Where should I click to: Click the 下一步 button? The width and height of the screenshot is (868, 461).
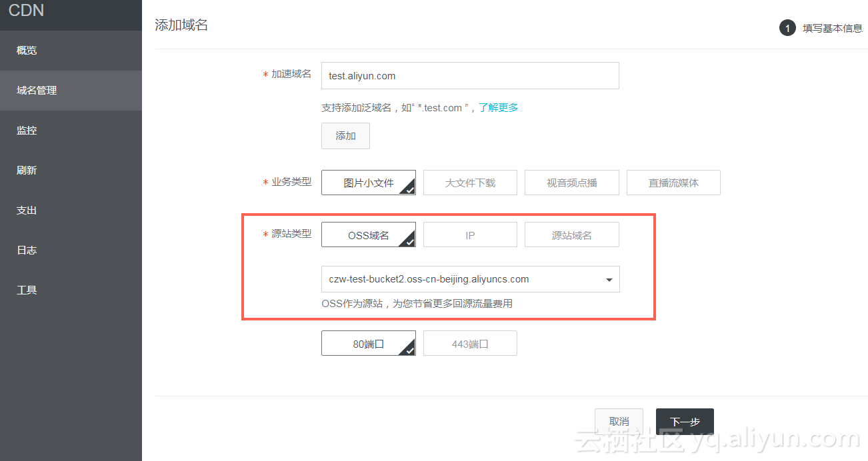click(685, 422)
